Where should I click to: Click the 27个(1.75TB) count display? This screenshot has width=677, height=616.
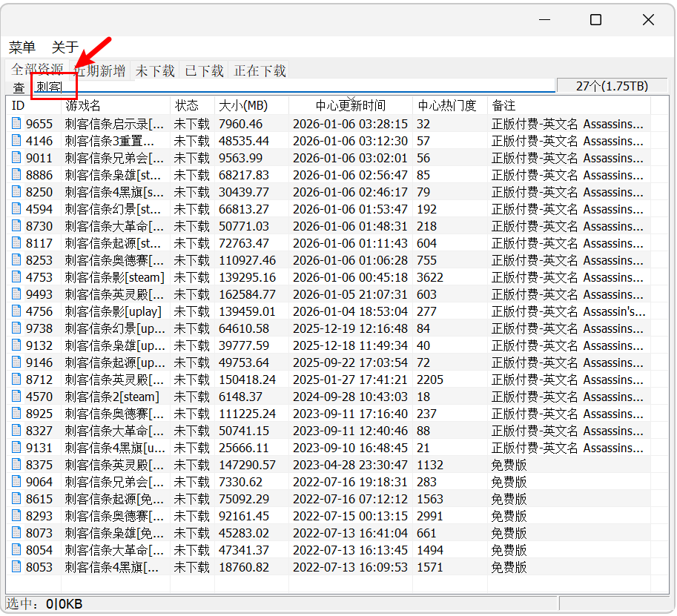click(x=612, y=86)
